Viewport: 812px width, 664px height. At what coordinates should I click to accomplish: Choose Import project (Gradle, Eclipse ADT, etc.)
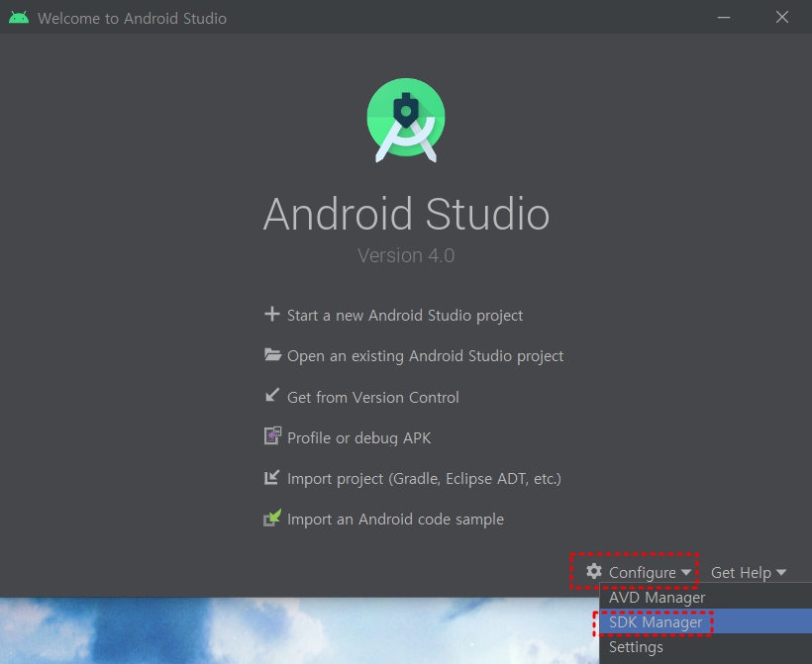point(424,479)
